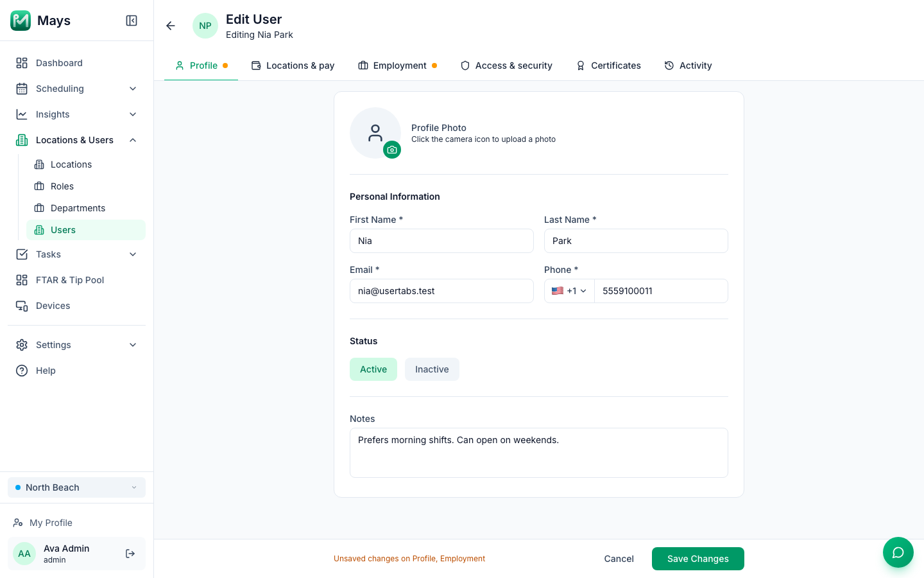The height and width of the screenshot is (578, 924).
Task: Click the Email input field
Action: pyautogui.click(x=441, y=291)
